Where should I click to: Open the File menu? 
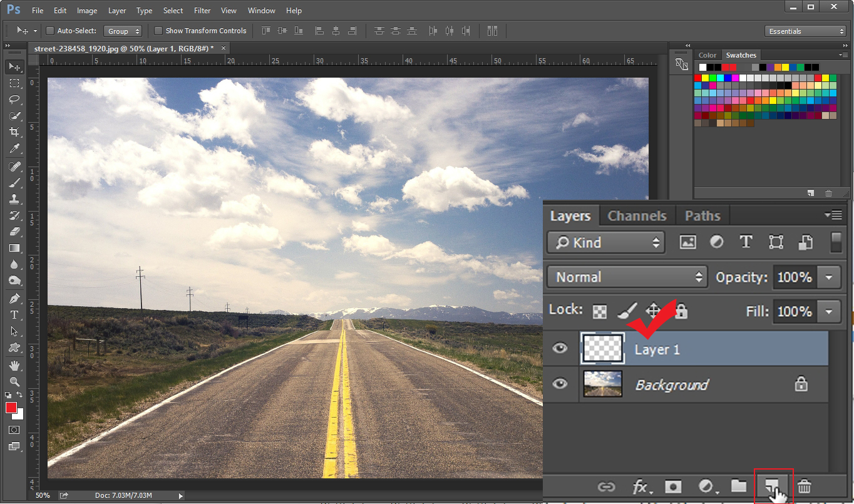coord(38,11)
